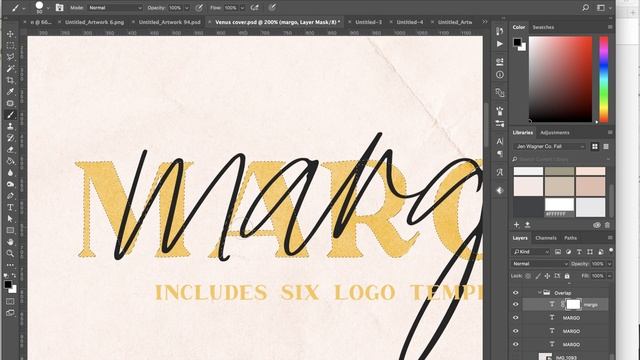
Task: Open the layer Kind filter dropdown
Action: (531, 252)
